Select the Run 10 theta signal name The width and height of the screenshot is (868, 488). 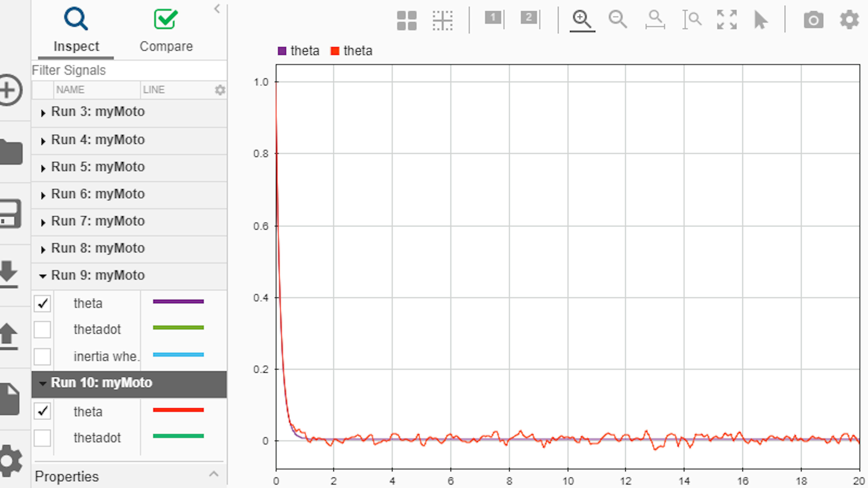click(x=88, y=412)
